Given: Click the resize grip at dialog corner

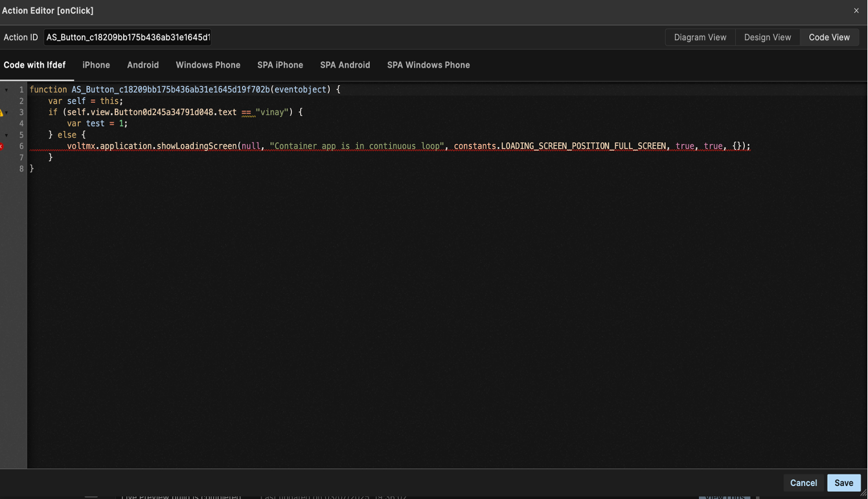Looking at the screenshot, I should coord(863,494).
